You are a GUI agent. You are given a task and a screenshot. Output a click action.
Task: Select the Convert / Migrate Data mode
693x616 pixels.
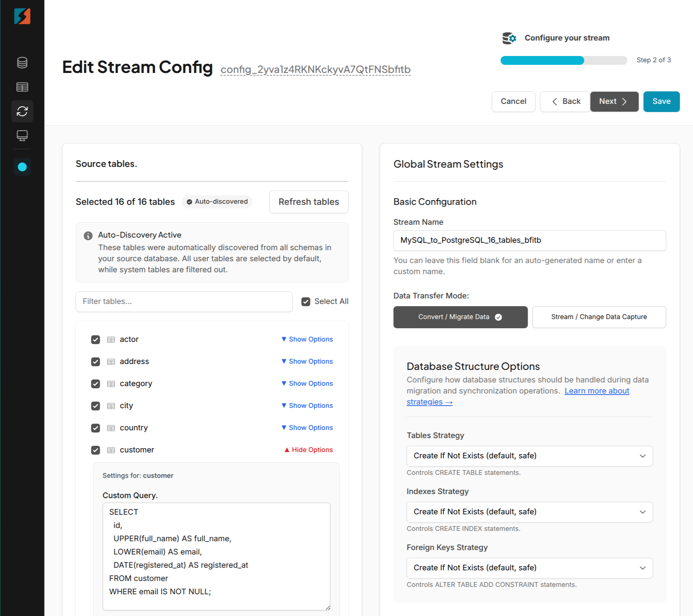(460, 317)
